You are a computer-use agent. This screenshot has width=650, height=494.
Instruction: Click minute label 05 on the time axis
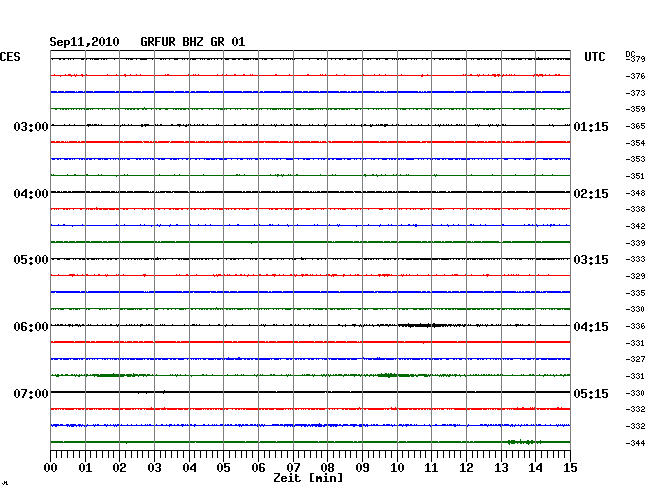(x=223, y=468)
